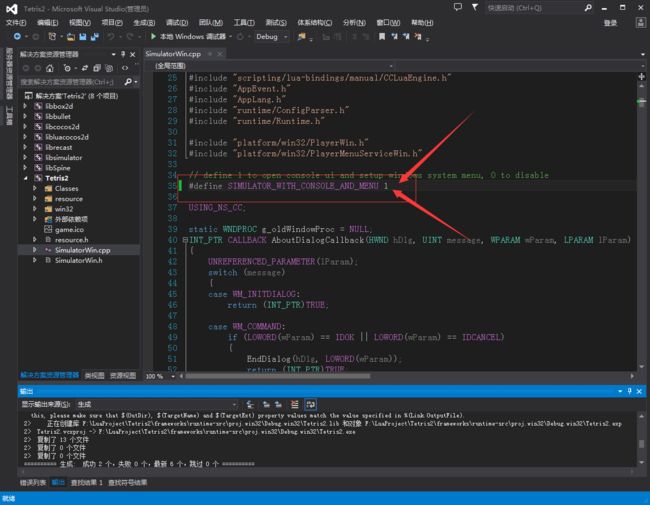Image resolution: width=650 pixels, height=505 pixels.
Task: Click Home icon in Solution Explorer toolbar
Action: [x=50, y=68]
